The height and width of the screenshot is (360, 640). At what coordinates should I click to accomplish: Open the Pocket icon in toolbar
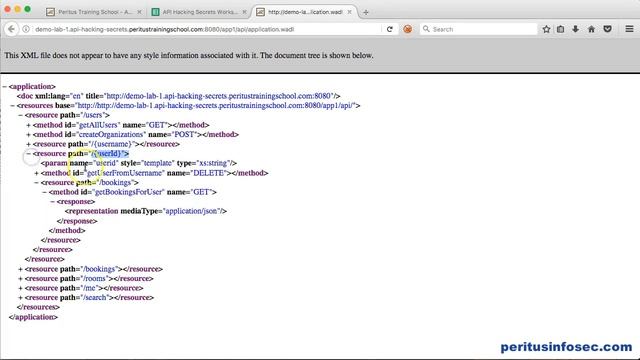click(607, 29)
